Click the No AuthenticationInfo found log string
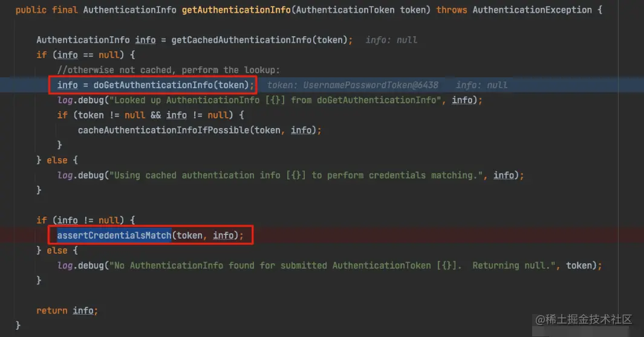Screen dimensions: 644x337 pyautogui.click(x=334, y=266)
